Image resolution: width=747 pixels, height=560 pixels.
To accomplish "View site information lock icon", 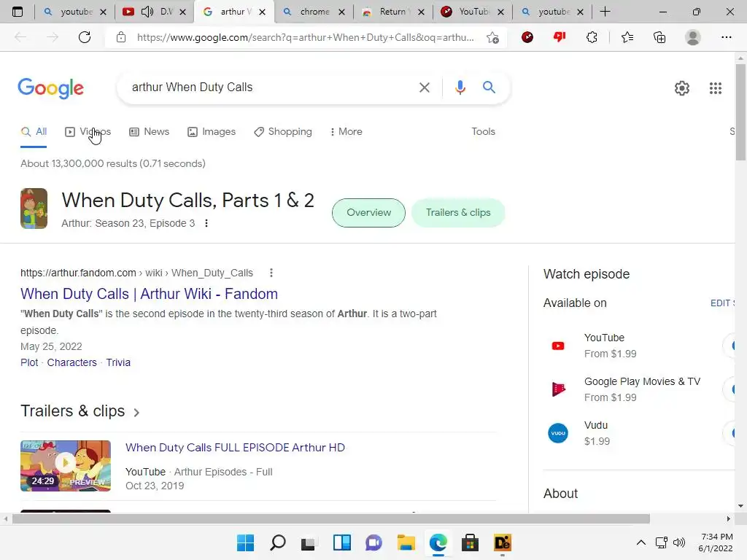I will coord(121,37).
